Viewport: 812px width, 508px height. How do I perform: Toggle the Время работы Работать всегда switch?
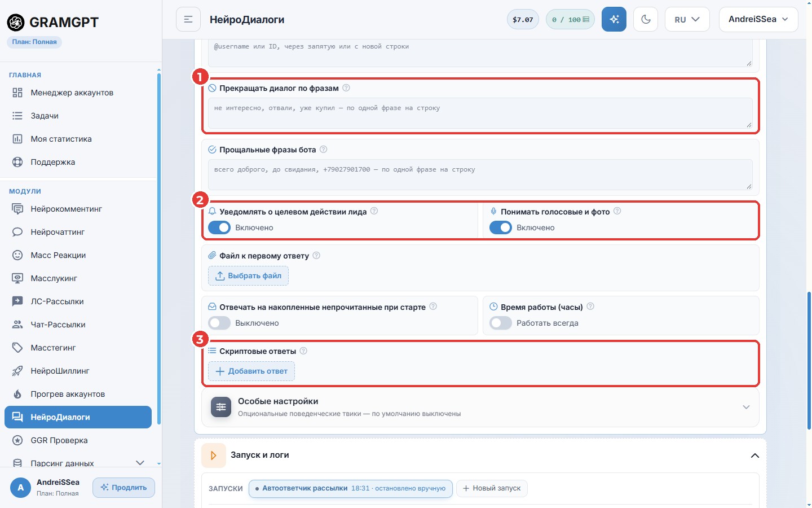501,323
